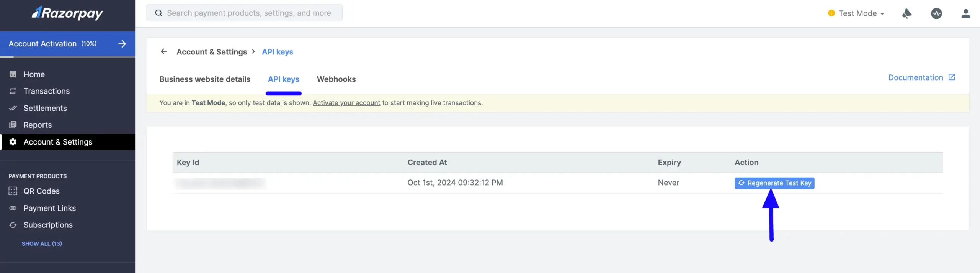
Task: Focus the search payment products field
Action: [244, 13]
